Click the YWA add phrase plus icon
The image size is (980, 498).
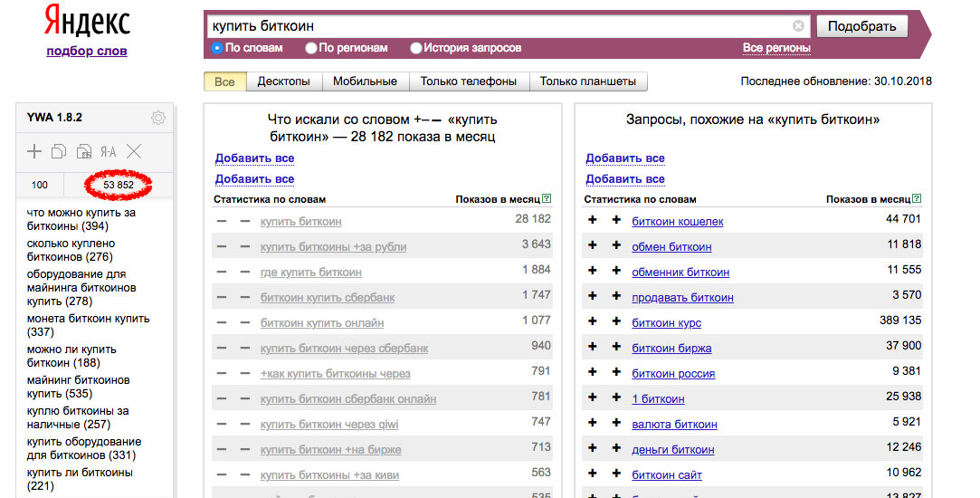pyautogui.click(x=34, y=151)
